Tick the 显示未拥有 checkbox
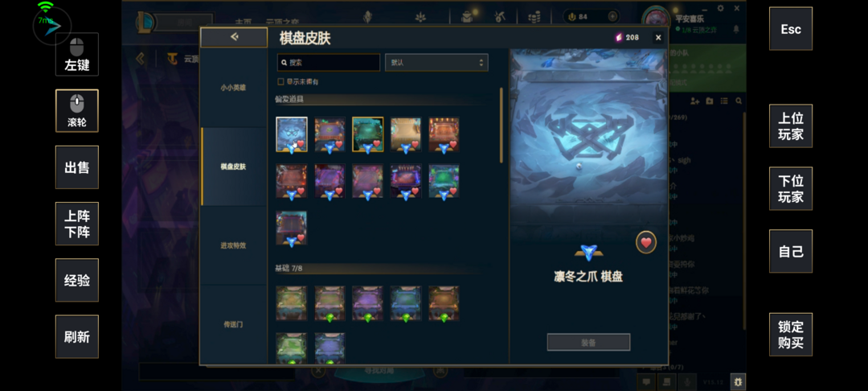 [x=280, y=81]
